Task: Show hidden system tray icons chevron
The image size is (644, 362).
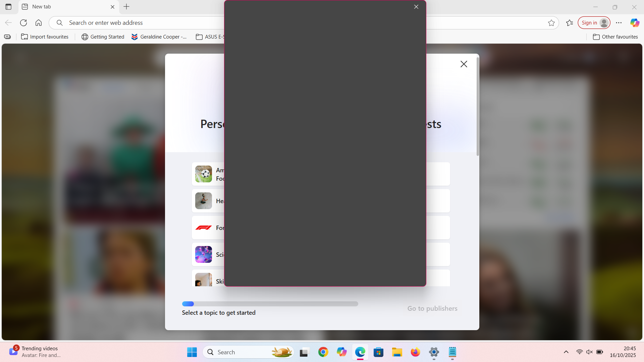Action: pos(566,352)
